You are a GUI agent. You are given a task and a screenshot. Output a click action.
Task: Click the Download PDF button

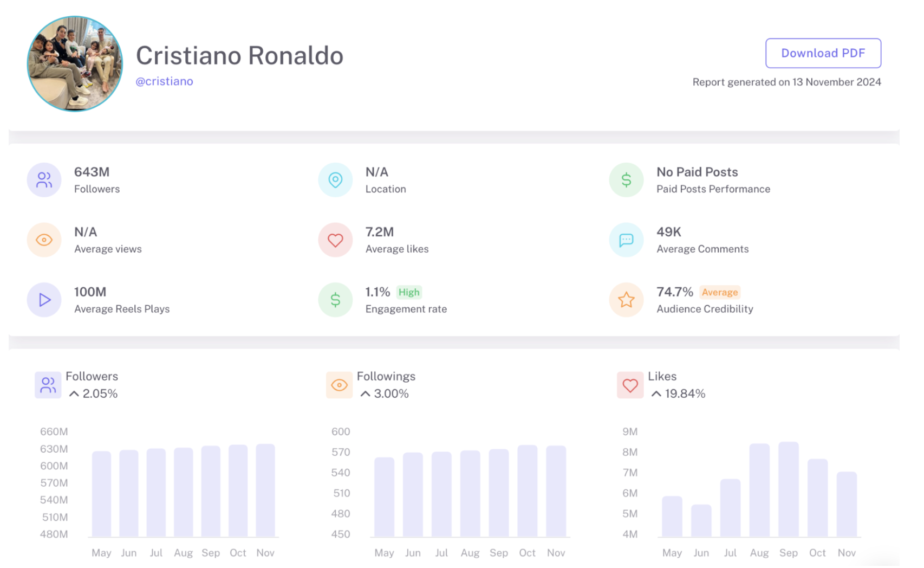(823, 53)
